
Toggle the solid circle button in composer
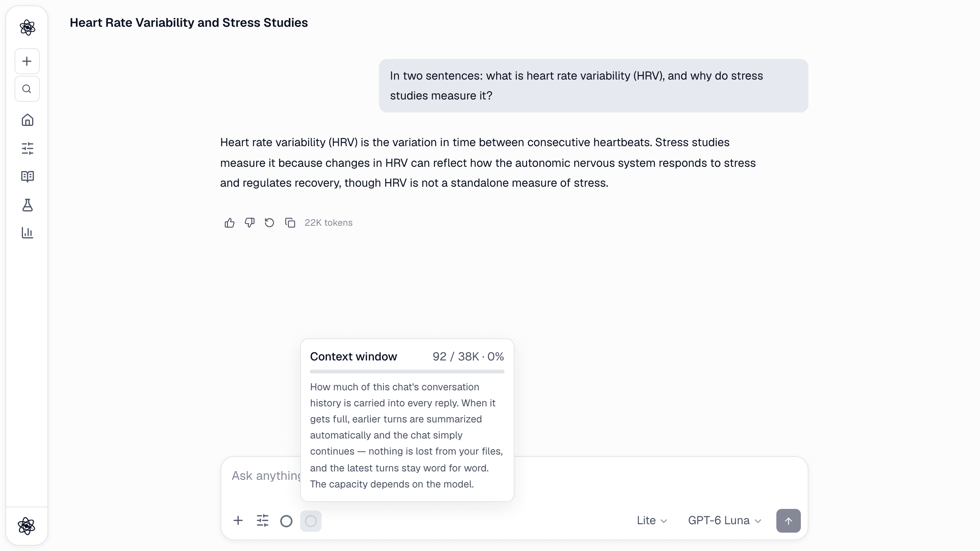286,521
